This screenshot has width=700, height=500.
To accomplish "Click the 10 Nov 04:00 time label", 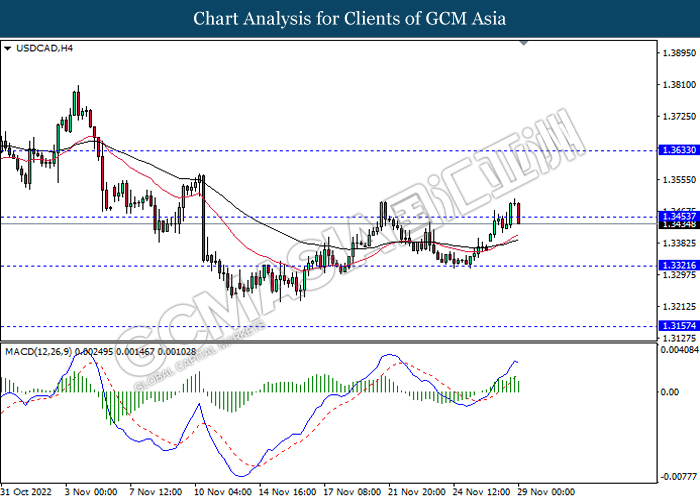I will 223,492.
